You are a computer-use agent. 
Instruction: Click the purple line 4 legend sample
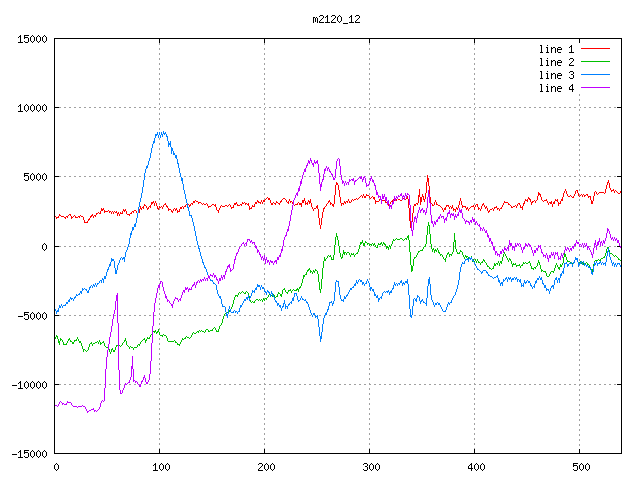pos(595,88)
